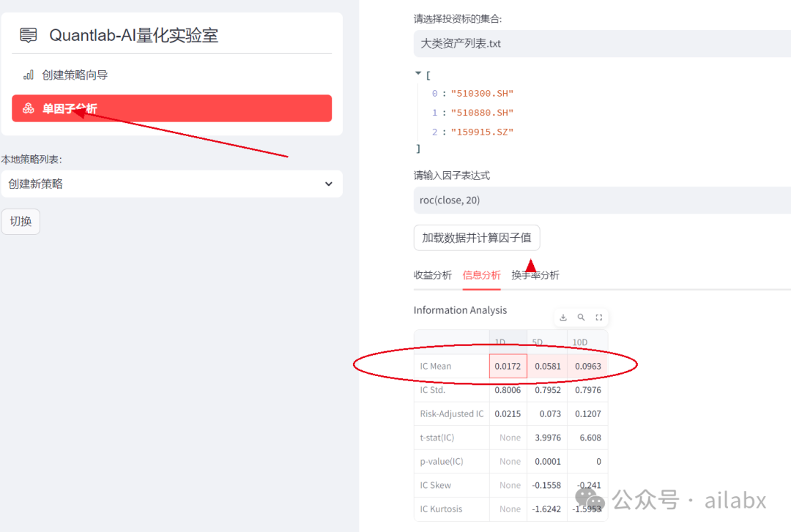The height and width of the screenshot is (532, 791).
Task: Click the Quantlab-AI chat logo icon
Action: click(27, 34)
